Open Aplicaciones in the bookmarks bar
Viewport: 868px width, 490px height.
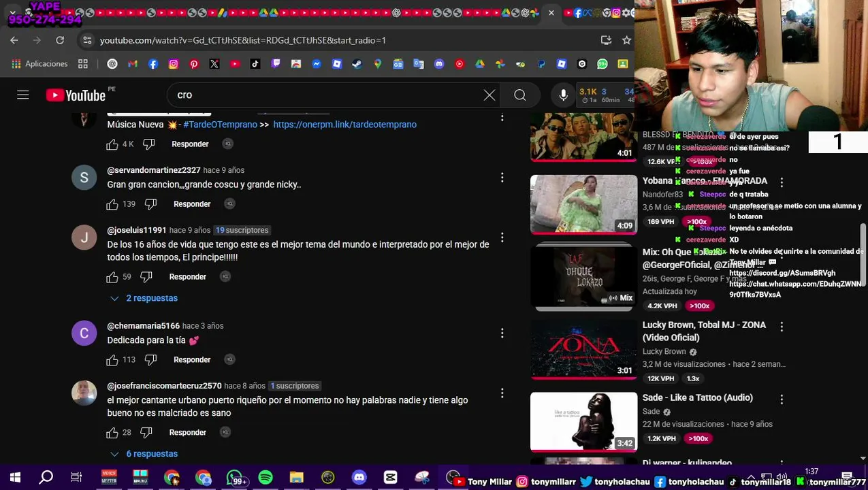point(39,64)
